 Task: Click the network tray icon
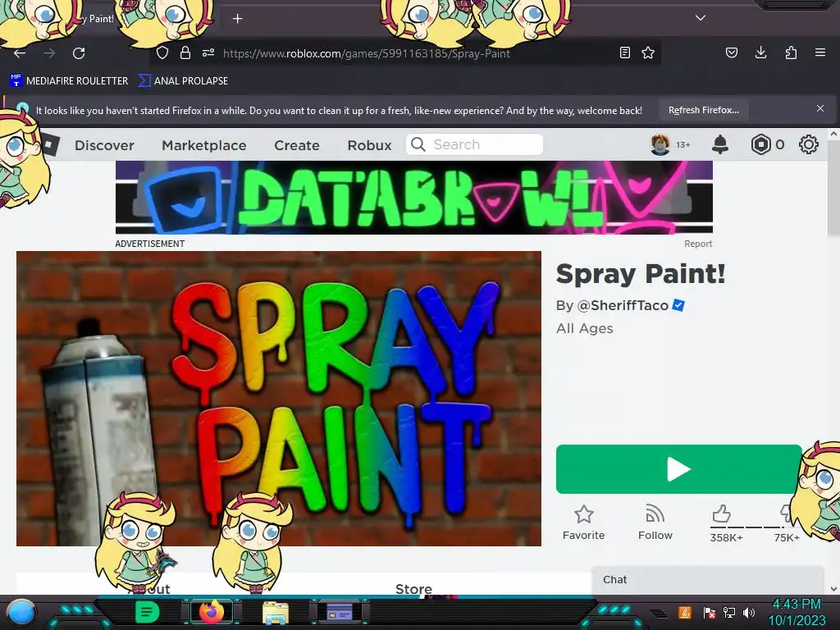729,612
